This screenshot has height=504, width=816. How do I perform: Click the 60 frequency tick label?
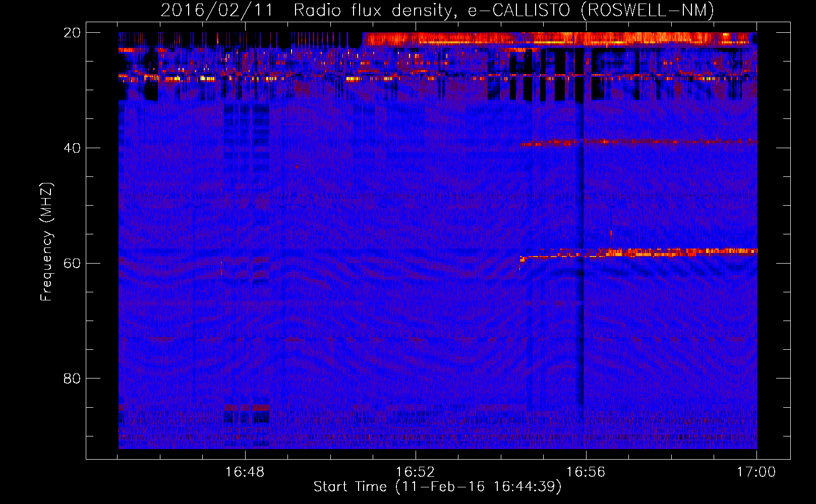tap(72, 263)
